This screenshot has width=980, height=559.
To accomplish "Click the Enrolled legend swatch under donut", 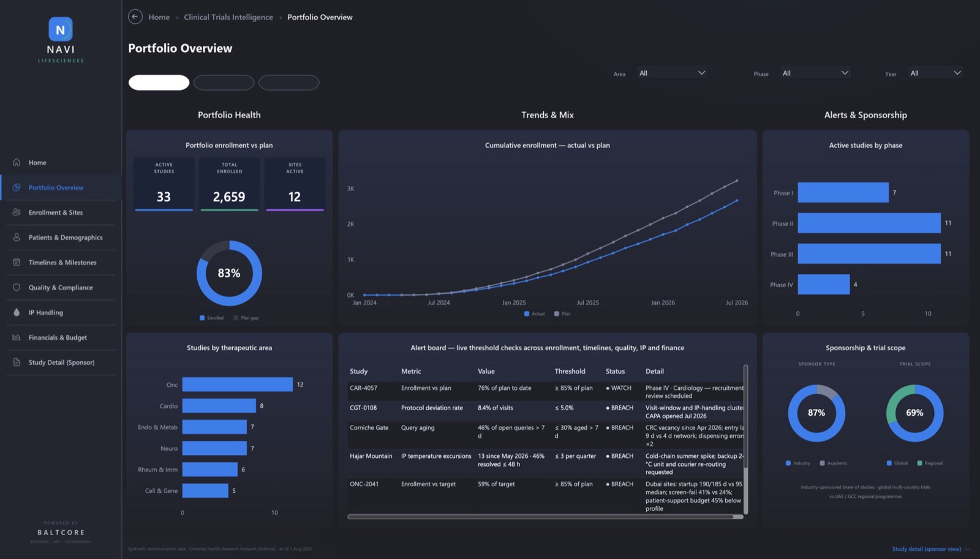I will pyautogui.click(x=202, y=318).
